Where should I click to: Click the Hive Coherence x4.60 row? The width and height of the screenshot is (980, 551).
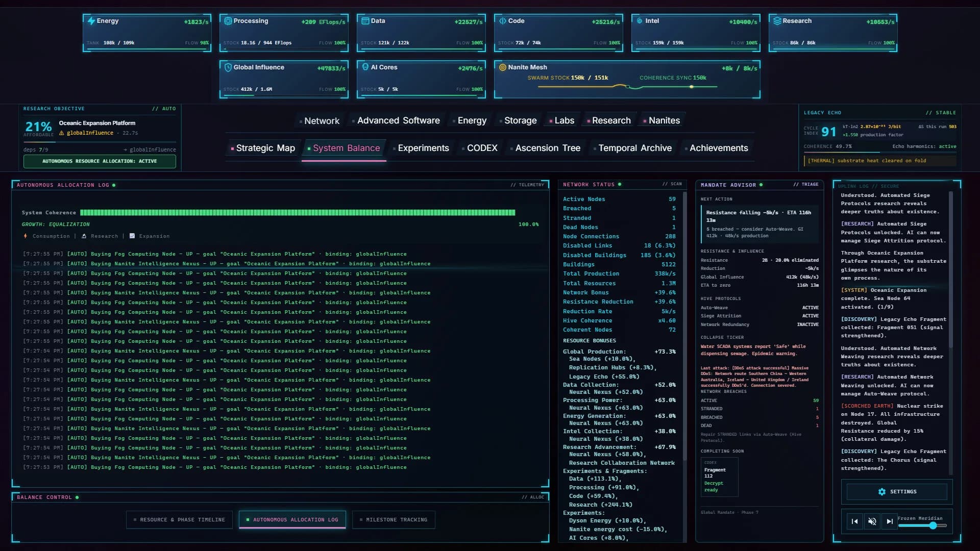point(619,320)
